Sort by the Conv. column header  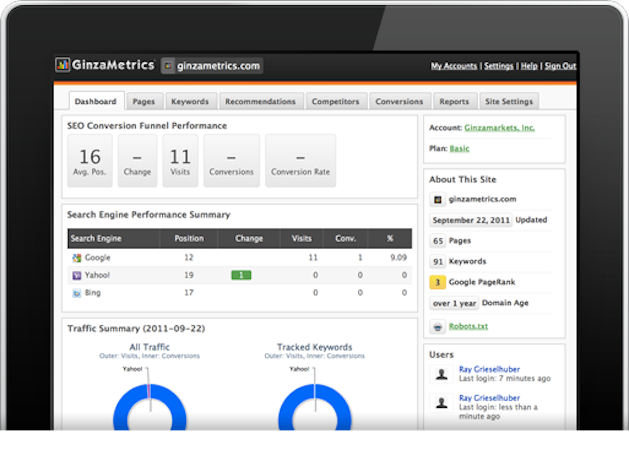coord(345,238)
